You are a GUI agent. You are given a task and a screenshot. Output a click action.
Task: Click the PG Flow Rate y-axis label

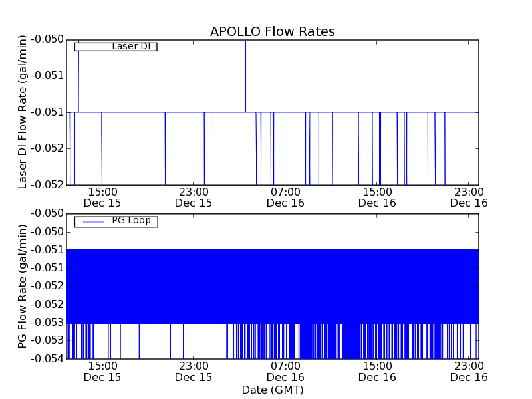23,286
